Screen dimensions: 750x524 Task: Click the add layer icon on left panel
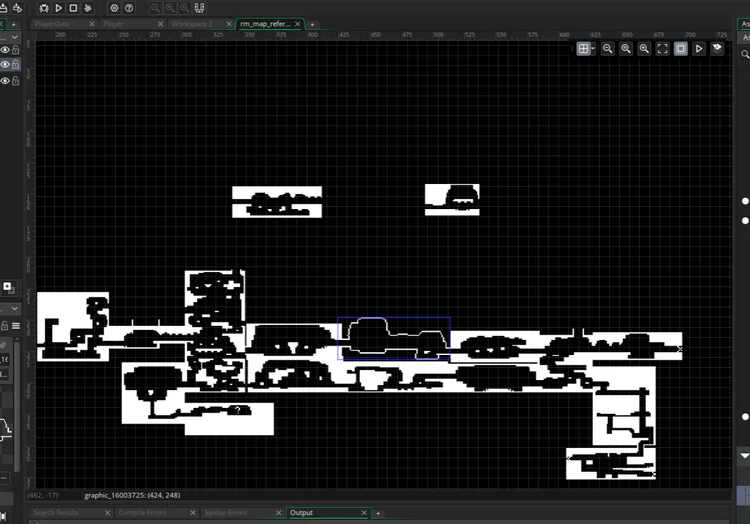[7, 287]
